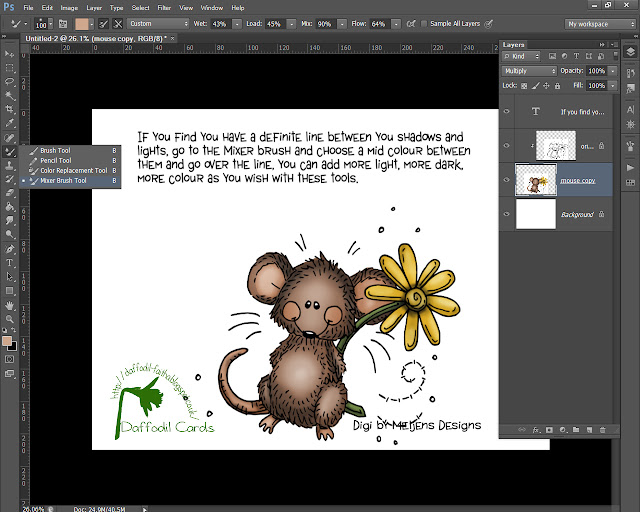Delete the selected layer
Viewport: 640px width, 512px height.
point(603,430)
